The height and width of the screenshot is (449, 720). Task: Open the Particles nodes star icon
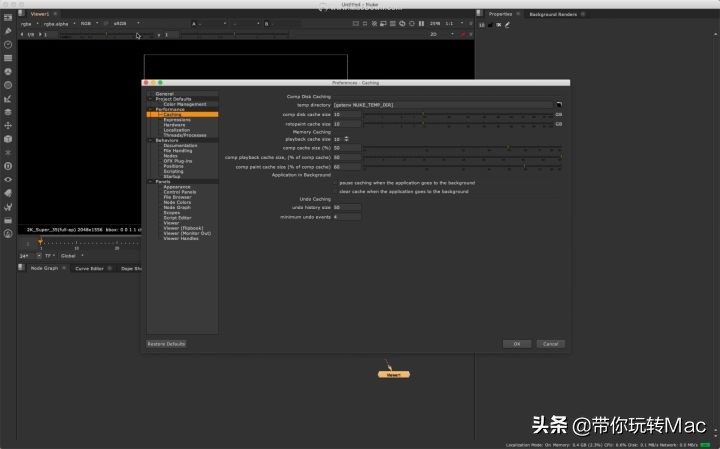tap(8, 152)
